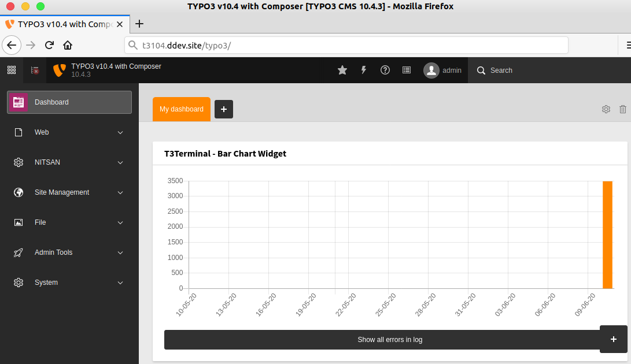Click the Admin Tools rocket icon
This screenshot has width=631, height=364.
point(19,252)
